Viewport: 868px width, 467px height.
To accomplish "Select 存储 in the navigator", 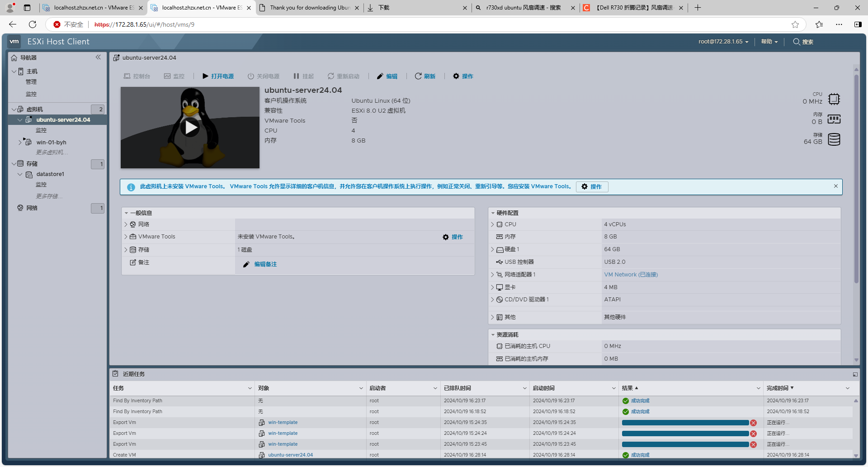I will [x=32, y=164].
